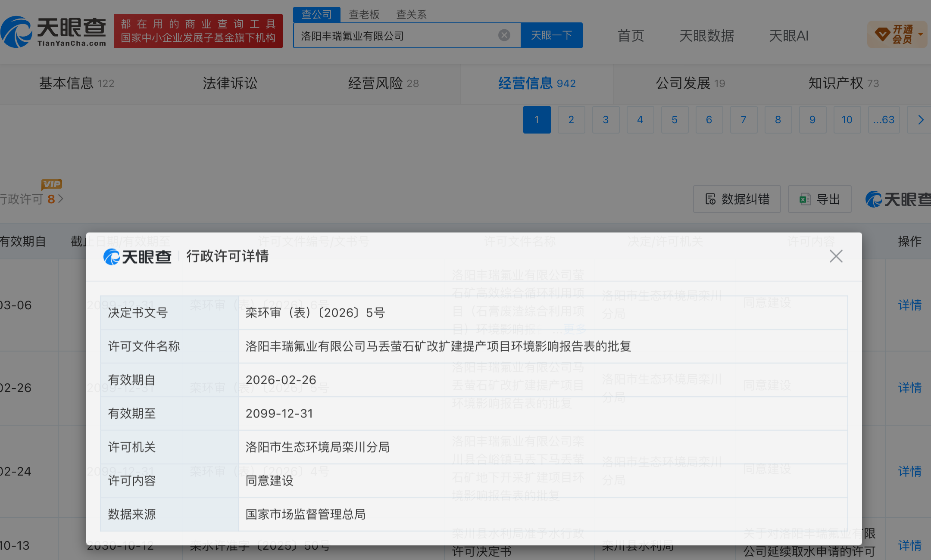The width and height of the screenshot is (931, 560).
Task: Open 详情 link for the 02-24 row
Action: [909, 471]
